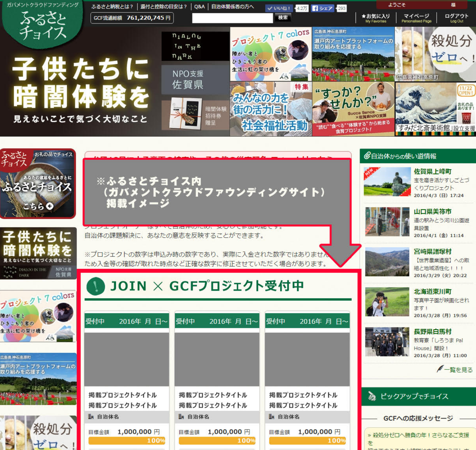Click building icon on third card 自治体名

tap(271, 417)
